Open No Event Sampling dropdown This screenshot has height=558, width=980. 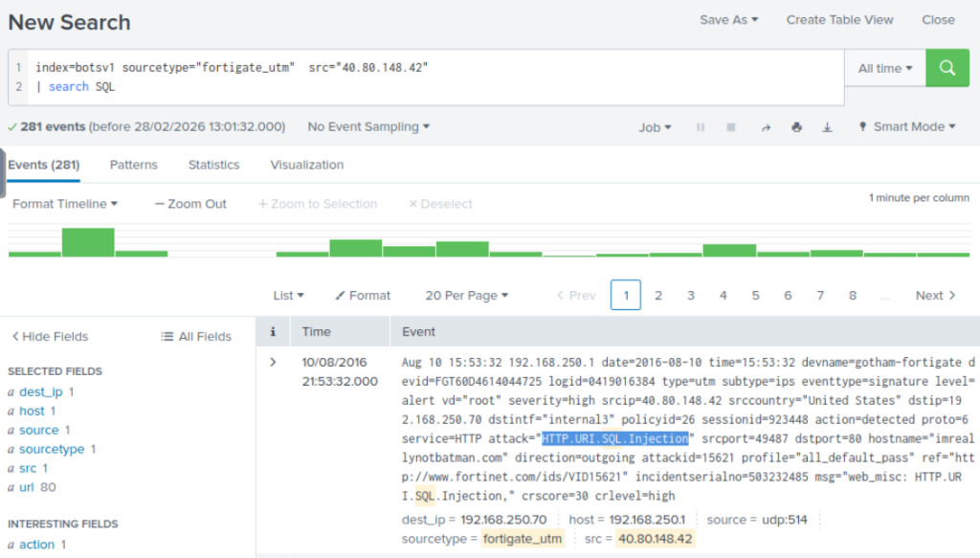point(368,127)
